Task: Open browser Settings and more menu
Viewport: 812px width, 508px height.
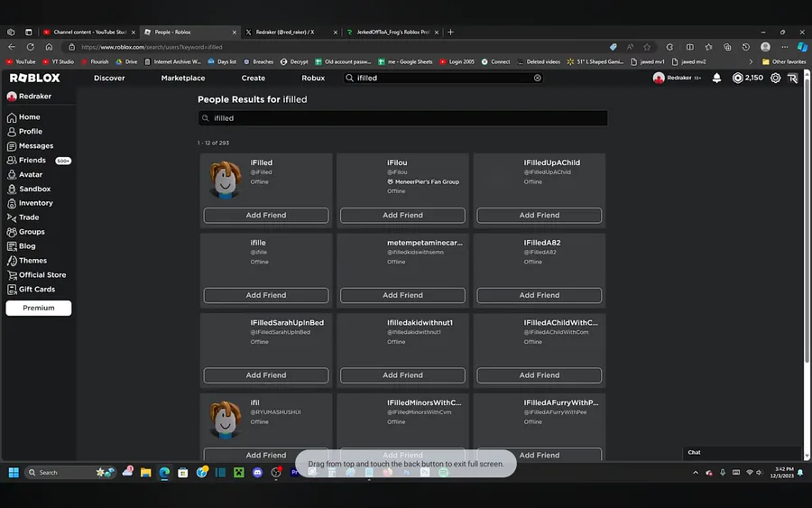Action: pos(785,47)
